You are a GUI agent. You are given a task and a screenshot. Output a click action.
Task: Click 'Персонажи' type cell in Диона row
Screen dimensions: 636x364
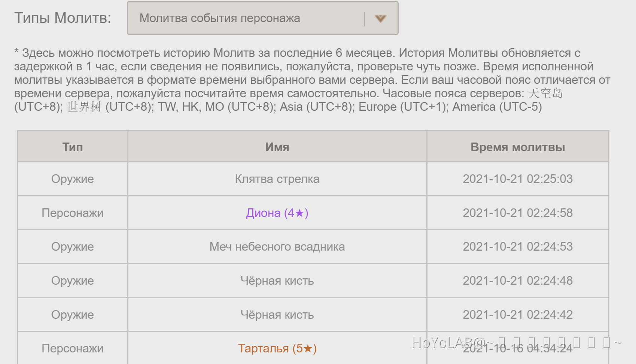coord(73,213)
